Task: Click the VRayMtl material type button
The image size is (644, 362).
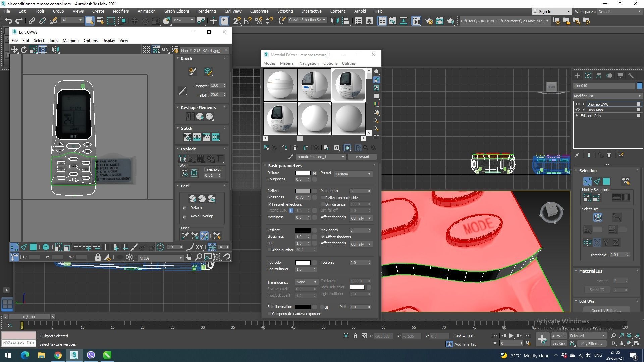Action: click(x=362, y=157)
